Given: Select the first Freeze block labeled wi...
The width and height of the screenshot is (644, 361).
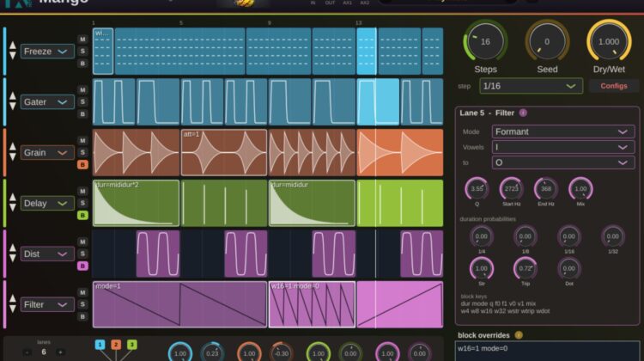Looking at the screenshot, I should point(103,51).
